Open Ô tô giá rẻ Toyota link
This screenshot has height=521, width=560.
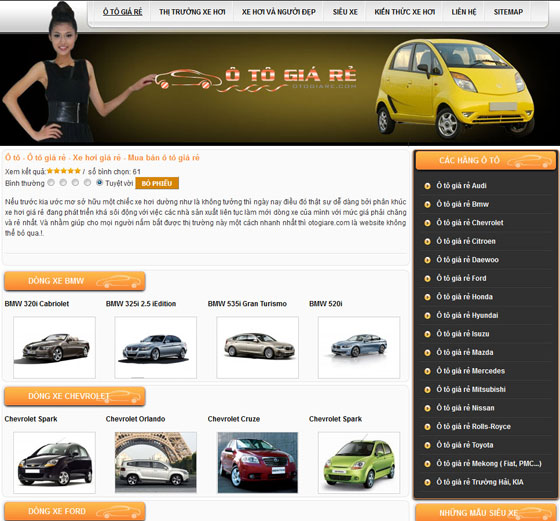pos(465,445)
